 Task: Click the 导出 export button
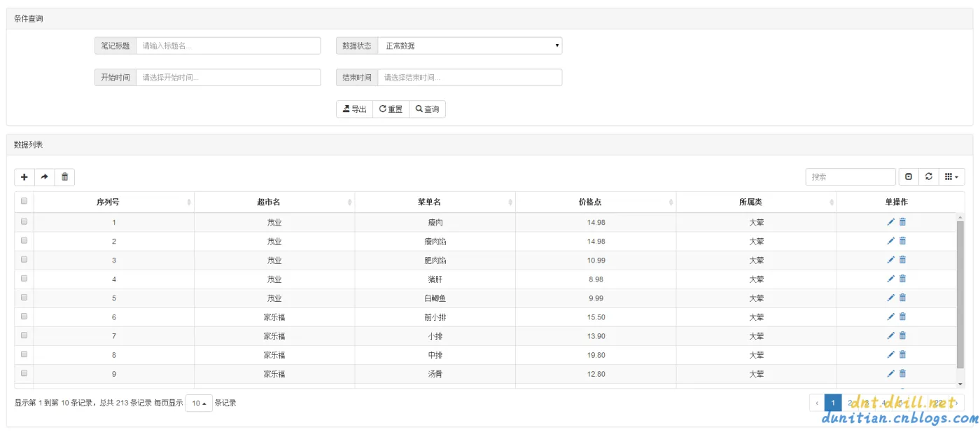coord(354,109)
